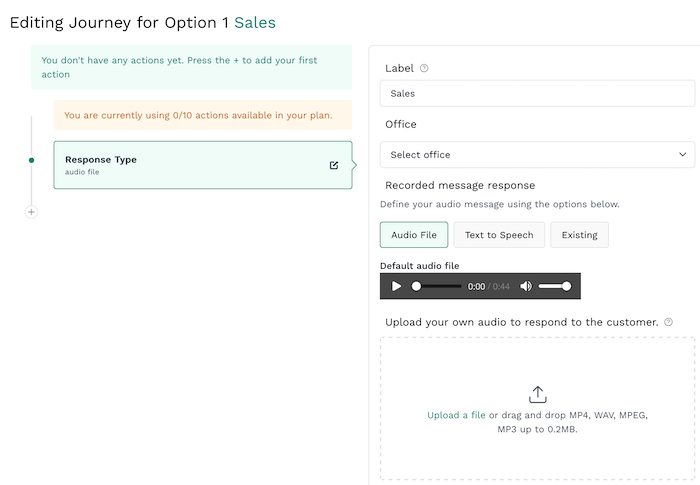
Task: Click the help icon next to Label
Action: 424,68
